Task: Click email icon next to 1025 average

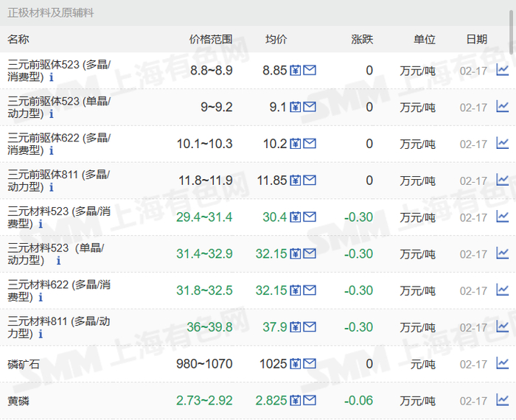Action: 310,363
